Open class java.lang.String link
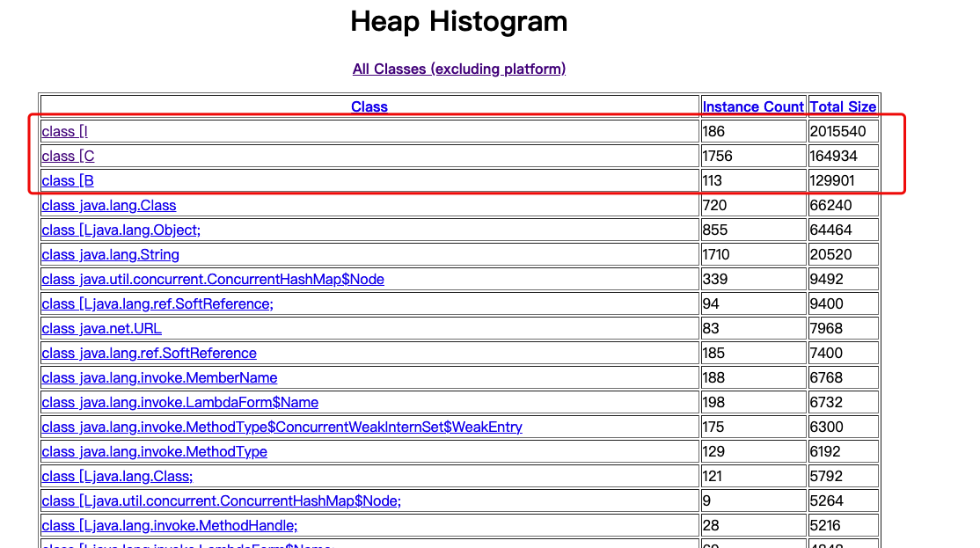The image size is (980, 548). (x=110, y=254)
